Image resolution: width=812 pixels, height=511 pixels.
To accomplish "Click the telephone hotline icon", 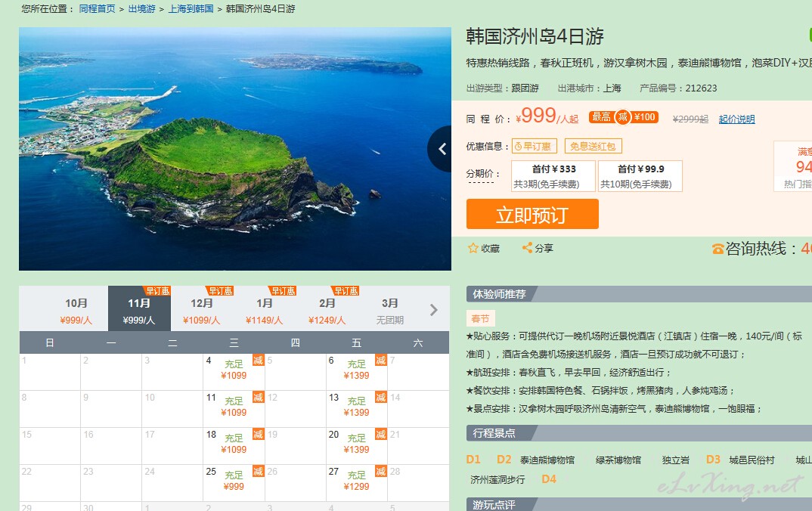I will (x=717, y=249).
